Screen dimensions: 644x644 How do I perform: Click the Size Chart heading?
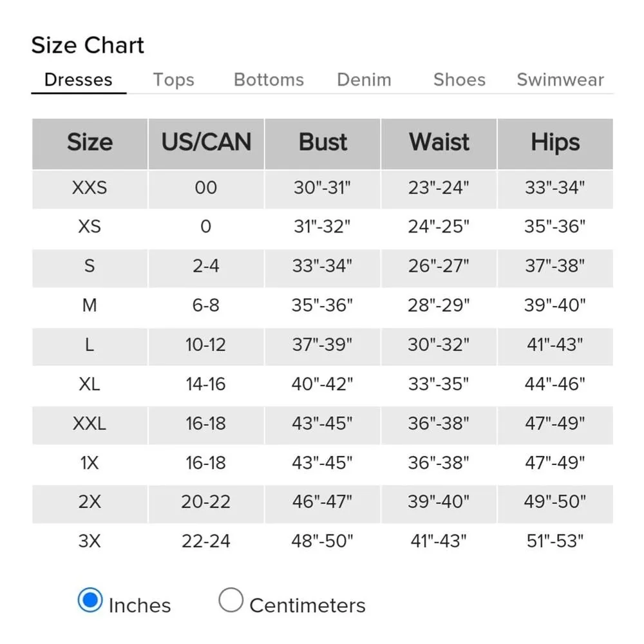[x=88, y=46]
